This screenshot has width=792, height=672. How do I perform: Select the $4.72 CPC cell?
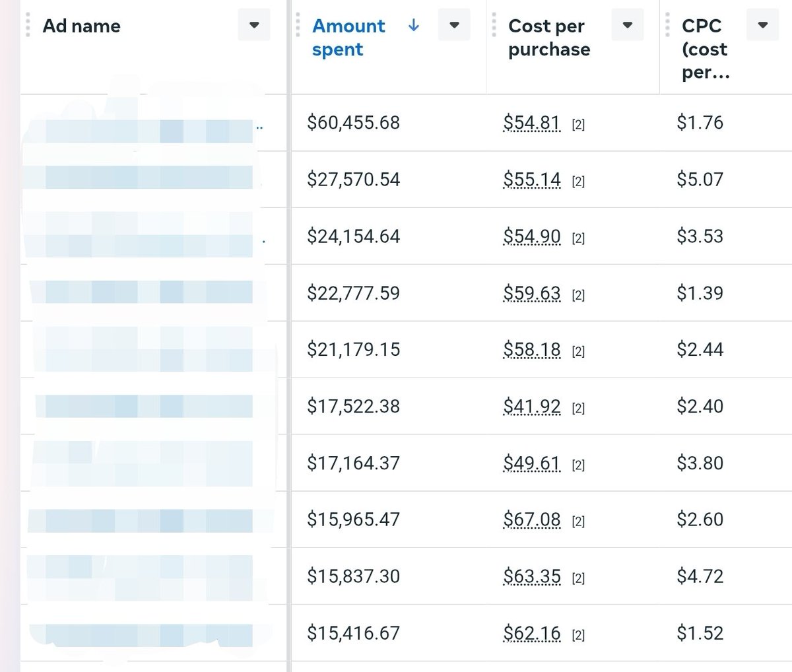point(700,576)
